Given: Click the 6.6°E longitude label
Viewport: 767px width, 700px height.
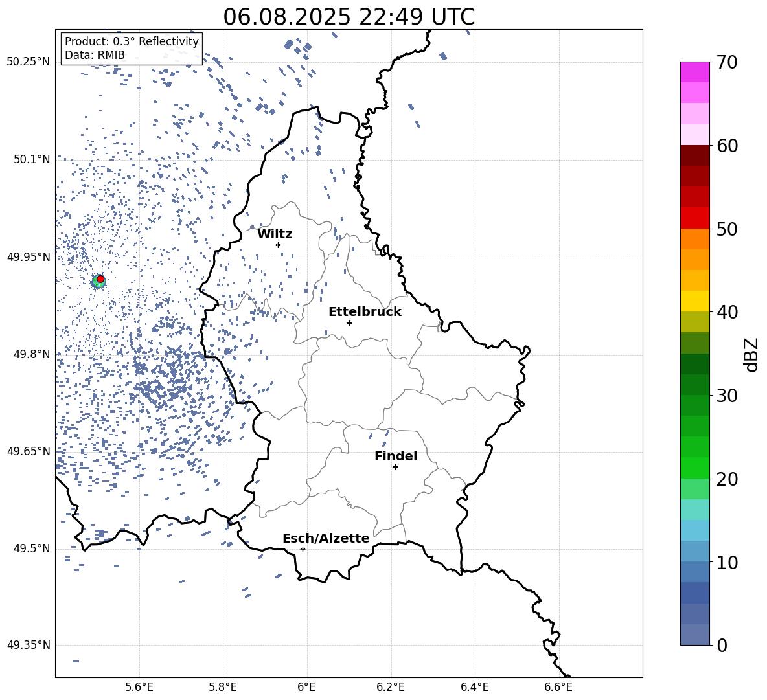Looking at the screenshot, I should (558, 687).
